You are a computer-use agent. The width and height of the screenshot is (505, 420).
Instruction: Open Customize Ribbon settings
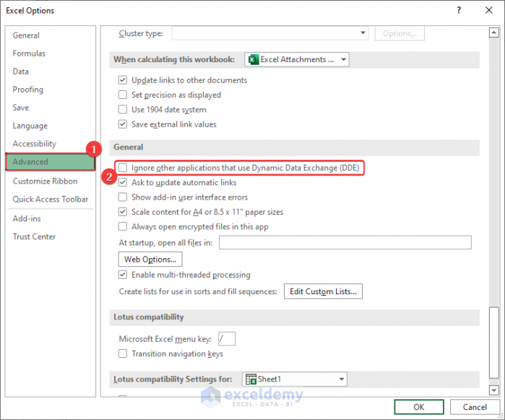point(45,181)
